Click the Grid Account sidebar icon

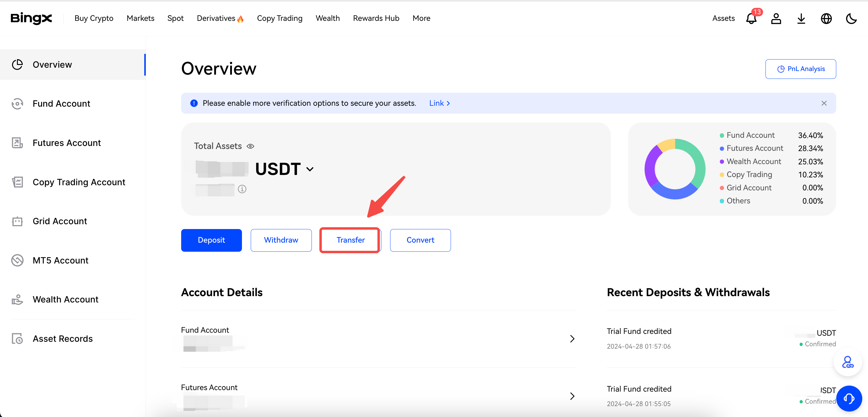tap(17, 221)
